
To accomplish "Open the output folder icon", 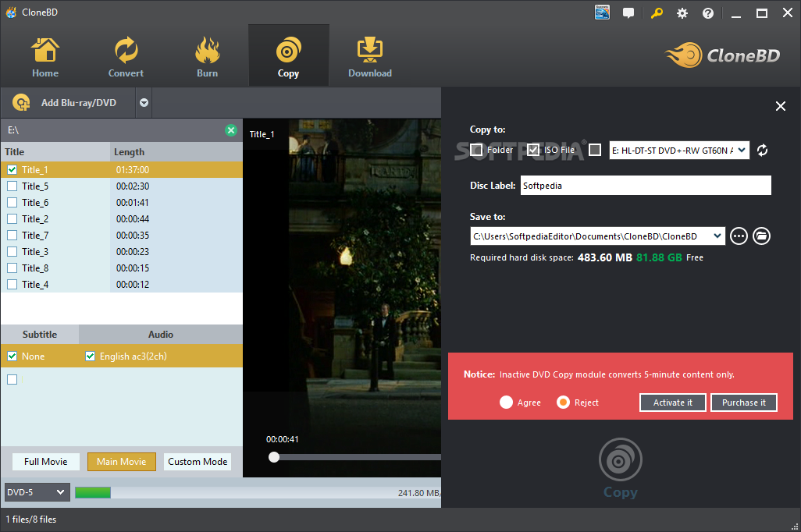I will tap(762, 236).
